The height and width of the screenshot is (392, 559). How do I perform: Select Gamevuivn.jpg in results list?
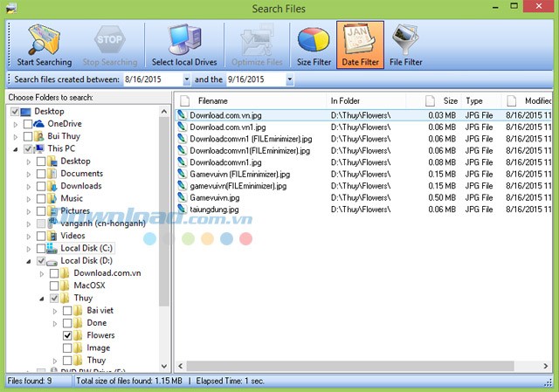point(215,197)
